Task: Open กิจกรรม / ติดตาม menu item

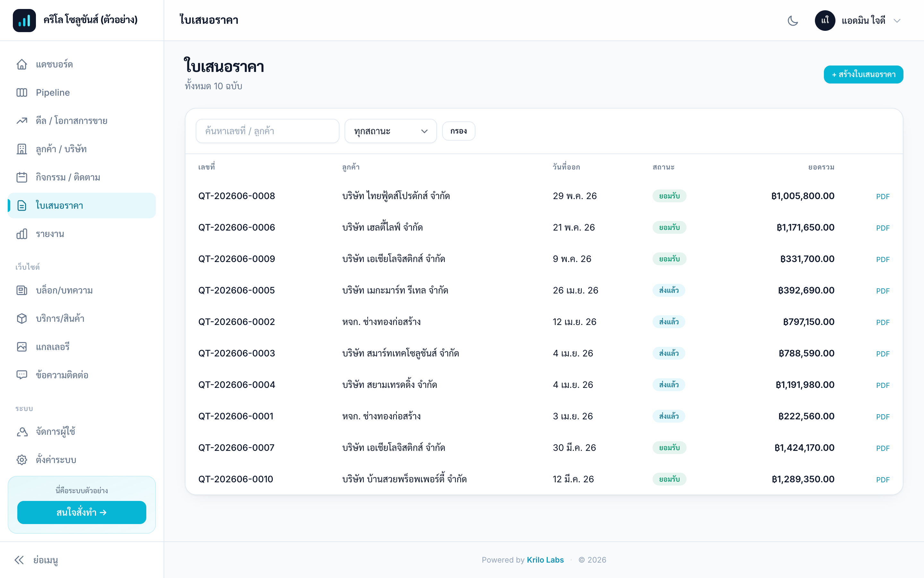Action: coord(82,177)
